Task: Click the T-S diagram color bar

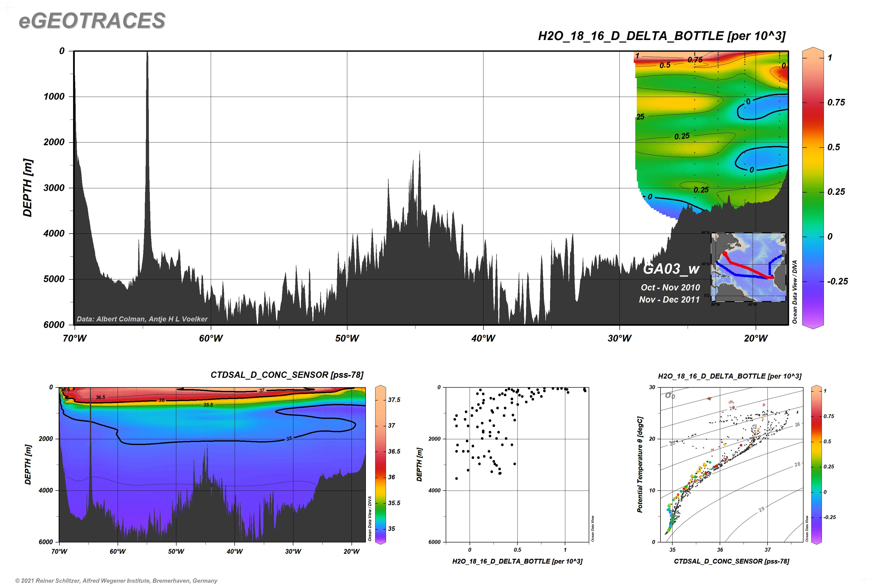Action: click(x=816, y=465)
